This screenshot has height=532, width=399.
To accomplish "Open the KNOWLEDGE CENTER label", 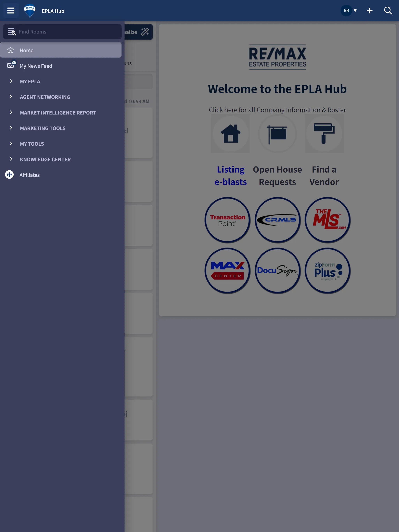I will (x=45, y=159).
